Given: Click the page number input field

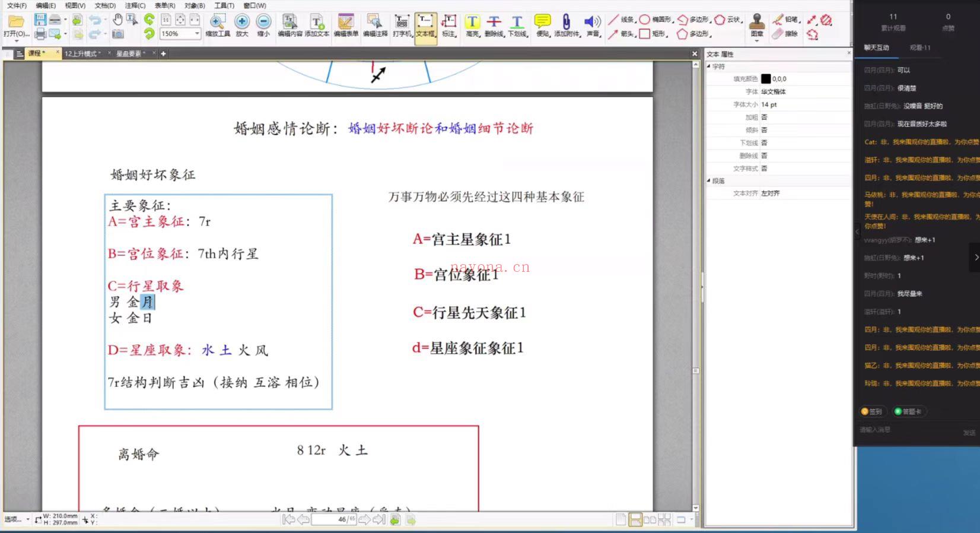Looking at the screenshot, I should click(333, 519).
